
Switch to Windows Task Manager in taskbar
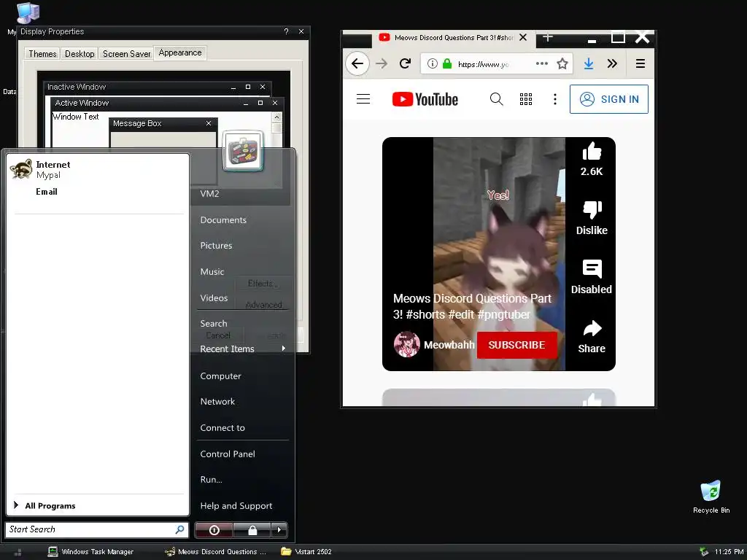coord(91,552)
